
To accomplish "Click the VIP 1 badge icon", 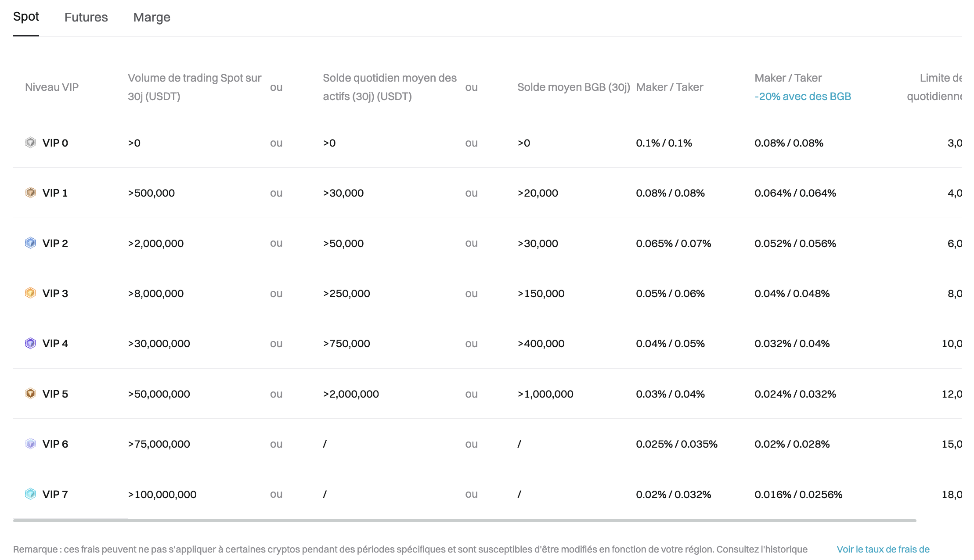I will point(30,193).
